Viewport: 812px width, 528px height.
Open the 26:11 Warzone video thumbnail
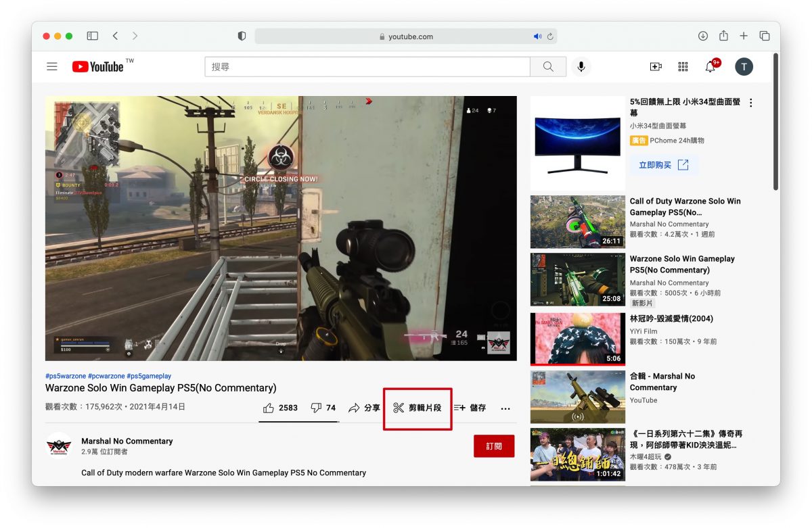(577, 222)
